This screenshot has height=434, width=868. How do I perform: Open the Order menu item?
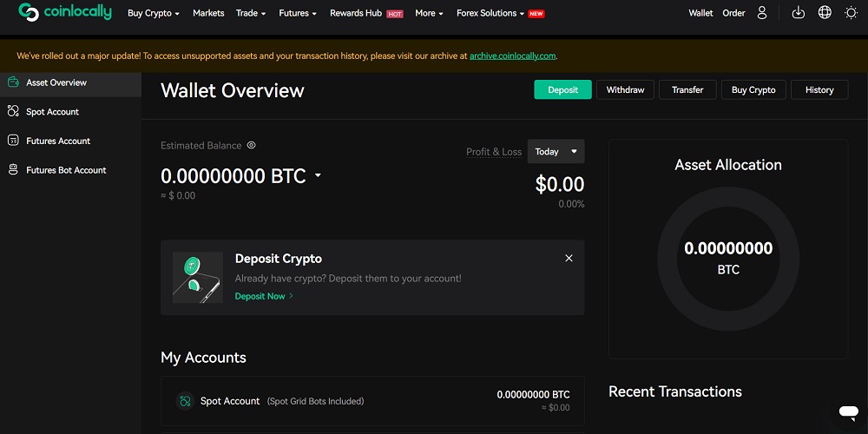pyautogui.click(x=733, y=13)
